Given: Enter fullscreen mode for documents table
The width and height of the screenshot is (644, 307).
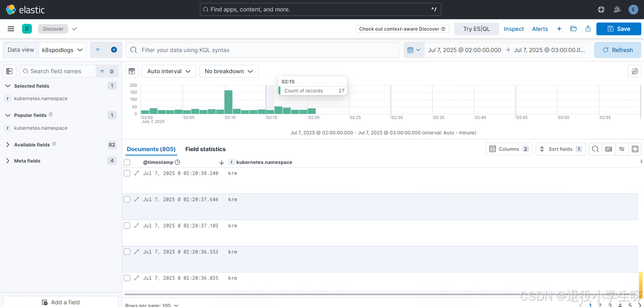Looking at the screenshot, I should [x=635, y=149].
